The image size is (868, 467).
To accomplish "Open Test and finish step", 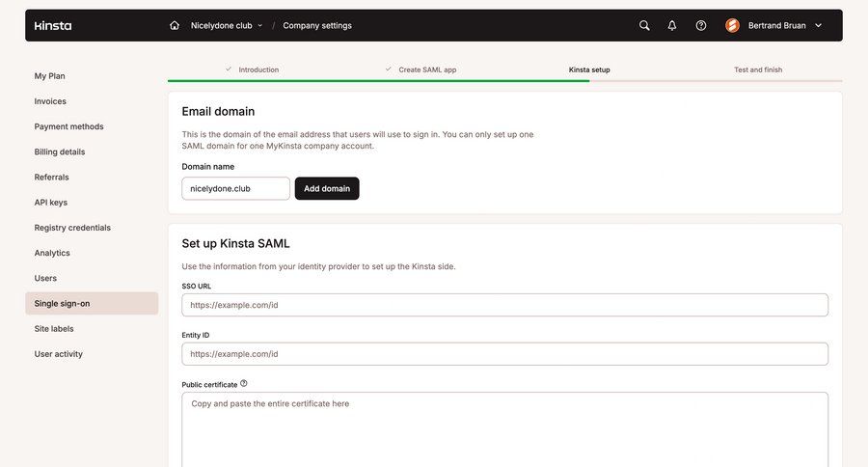I will click(758, 69).
